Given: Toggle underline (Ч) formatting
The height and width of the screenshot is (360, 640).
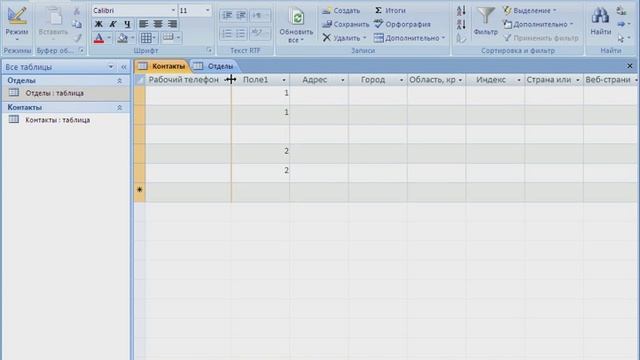Looking at the screenshot, I should (x=127, y=24).
